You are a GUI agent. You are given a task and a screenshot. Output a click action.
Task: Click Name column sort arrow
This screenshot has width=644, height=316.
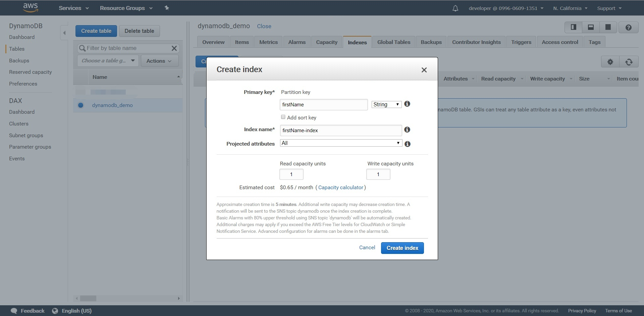[178, 77]
